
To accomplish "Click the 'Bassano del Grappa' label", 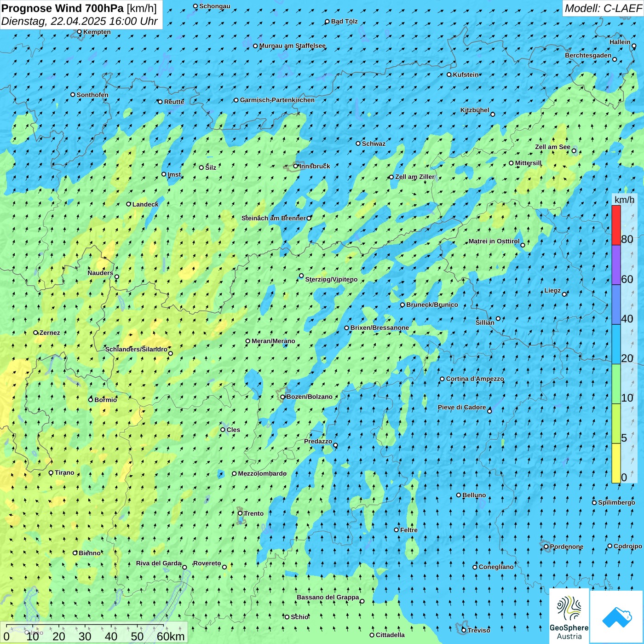I will (328, 597).
